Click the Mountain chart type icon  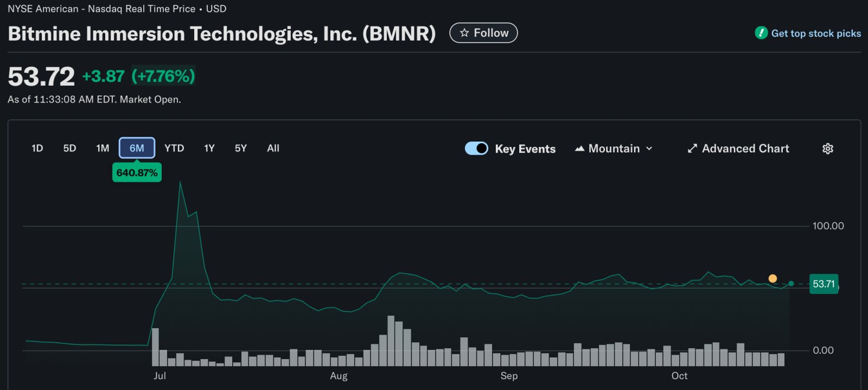579,149
